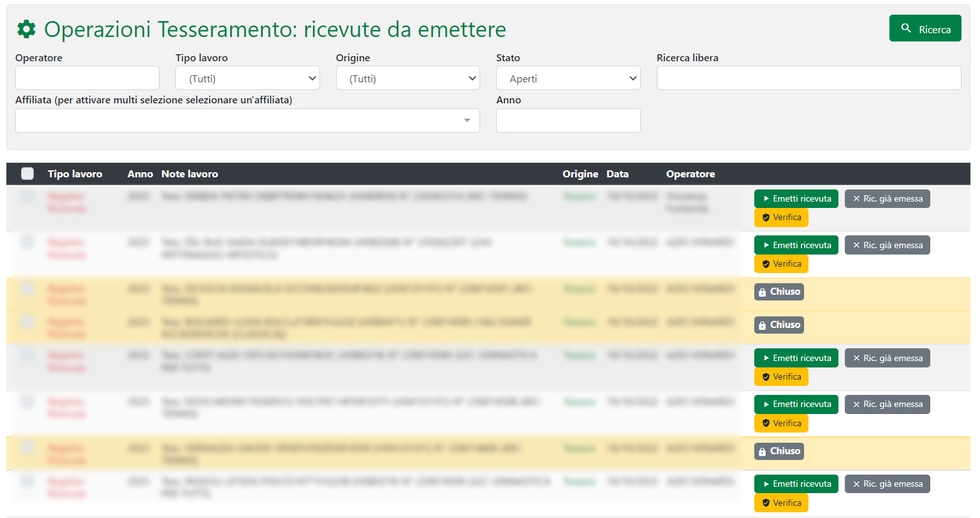Click the lock icon on the last Chiuso badge
980x518 pixels.
(x=762, y=452)
